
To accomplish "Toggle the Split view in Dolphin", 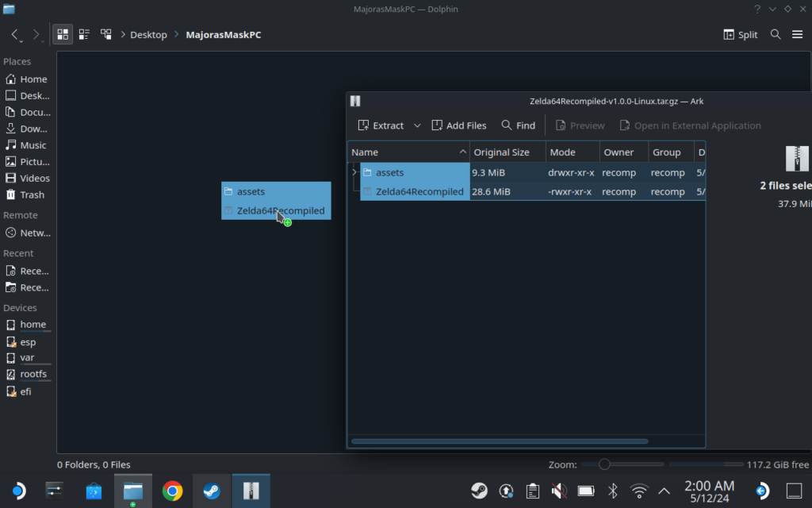I will (x=741, y=35).
